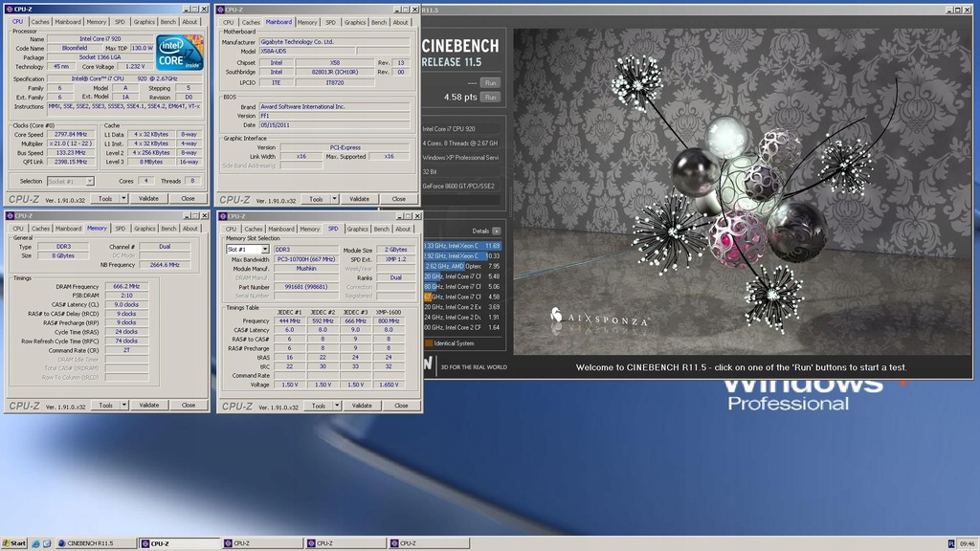Viewport: 980px width, 551px height.
Task: Select the Intel Core 2 row scoring 1.64
Action: point(462,327)
